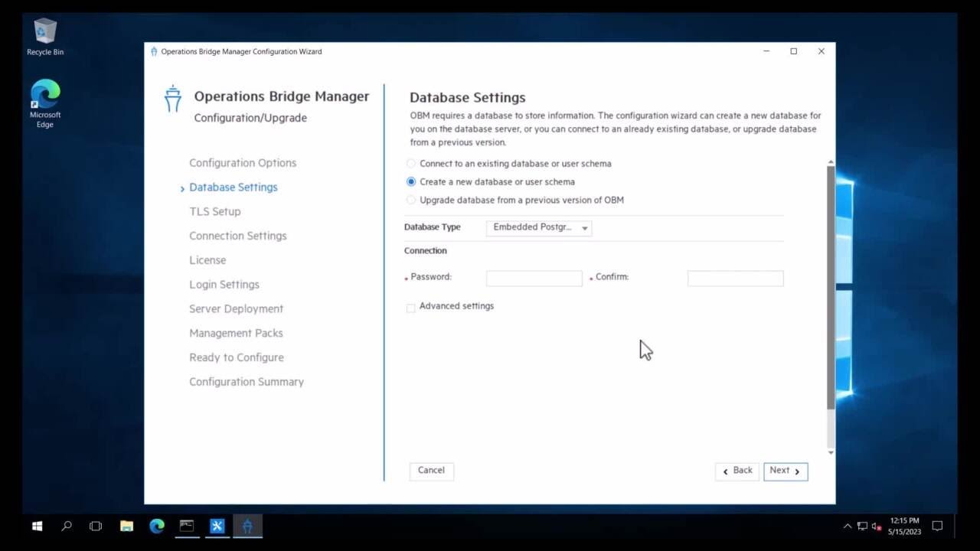Viewport: 980px width, 551px height.
Task: Click the Cancel button
Action: [x=431, y=471]
